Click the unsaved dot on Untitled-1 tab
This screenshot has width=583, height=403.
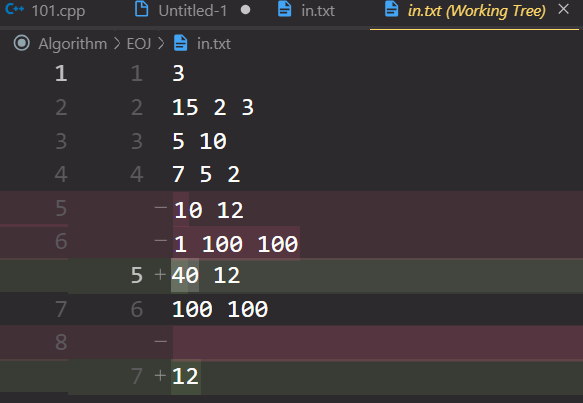coord(245,10)
